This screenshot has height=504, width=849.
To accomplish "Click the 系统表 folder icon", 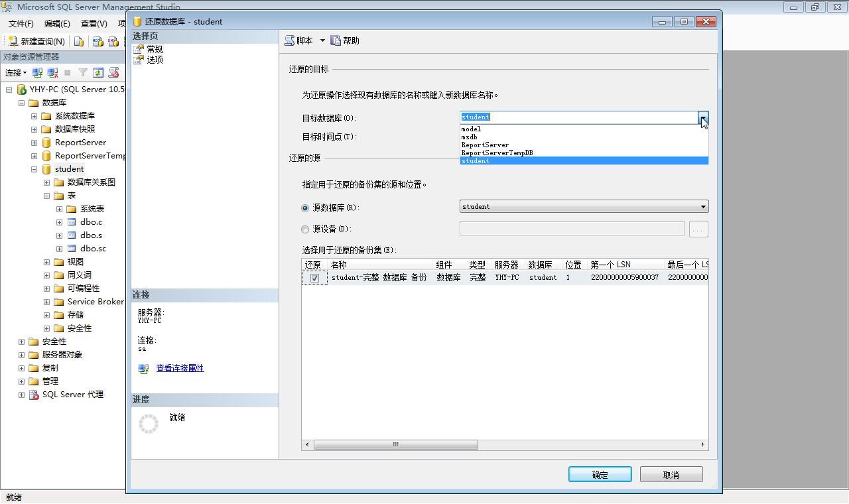I will pyautogui.click(x=72, y=209).
